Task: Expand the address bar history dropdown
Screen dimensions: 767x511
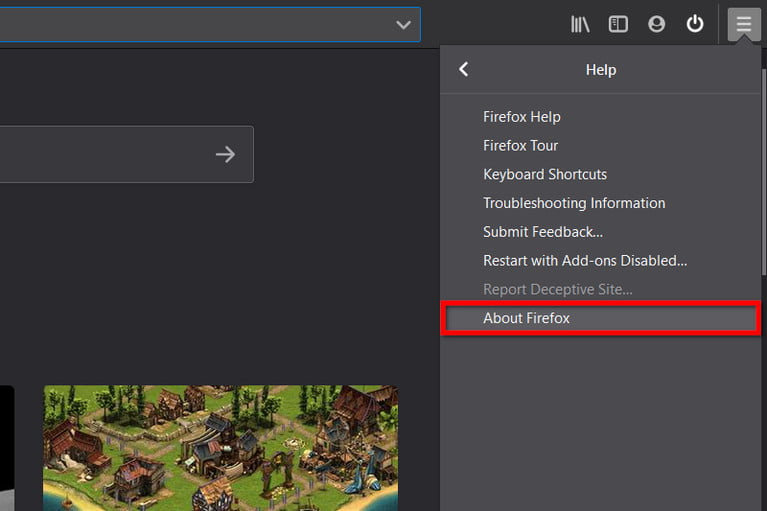Action: point(403,24)
